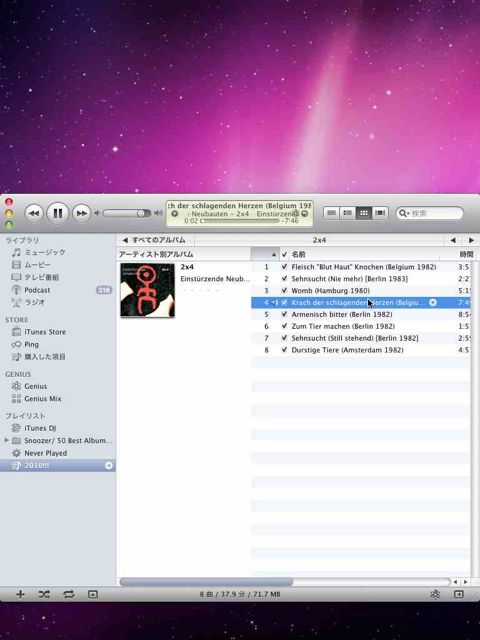Screen dimensions: 480x640
Task: Open the search field magnifier dropdown
Action: pos(404,213)
